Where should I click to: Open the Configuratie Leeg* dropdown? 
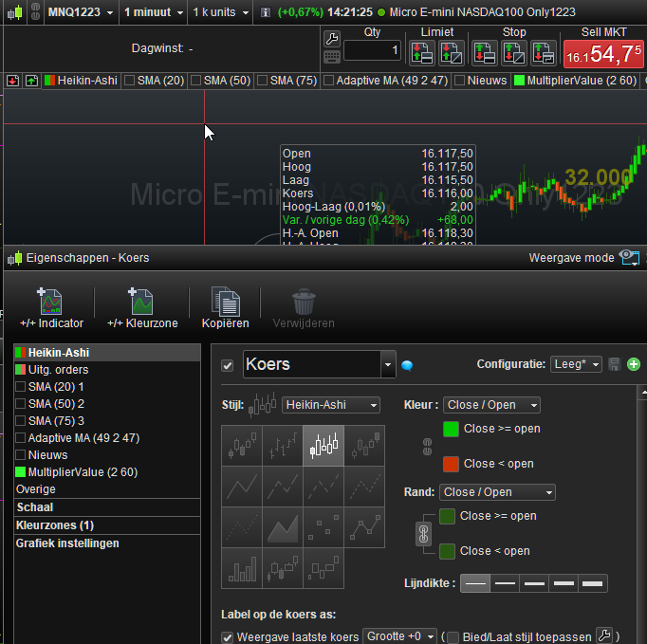click(576, 364)
